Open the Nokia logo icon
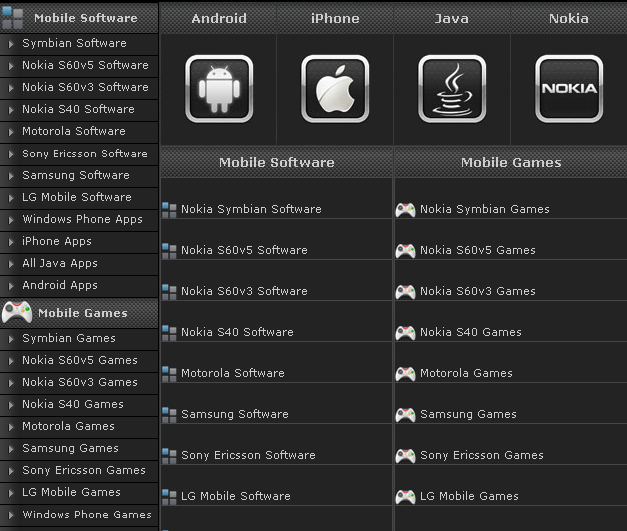627x531 pixels. click(569, 89)
